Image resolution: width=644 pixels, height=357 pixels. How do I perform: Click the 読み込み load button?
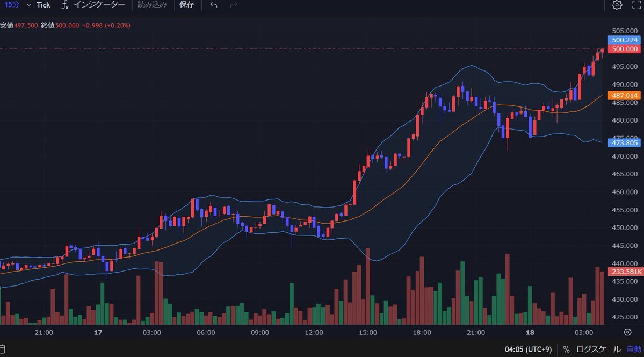point(153,5)
